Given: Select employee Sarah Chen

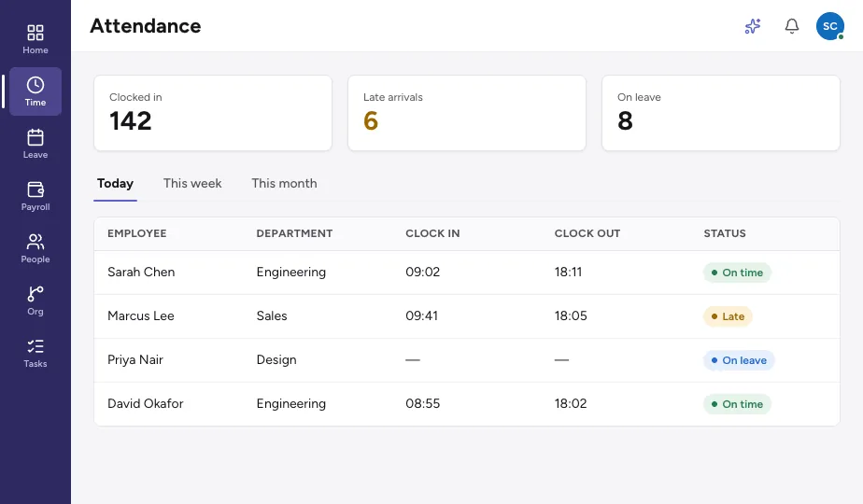Looking at the screenshot, I should click(x=141, y=272).
